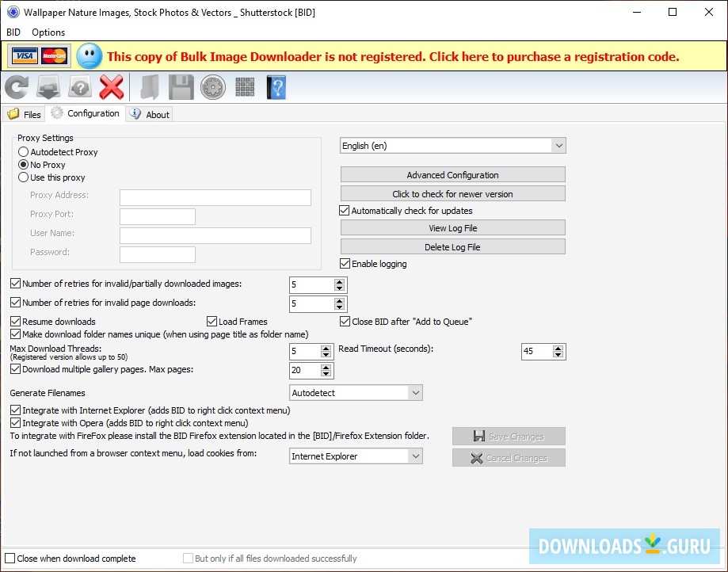Viewport: 728px width, 572px height.
Task: Open the Generate Filenames Autodetect dropdown
Action: (x=356, y=393)
